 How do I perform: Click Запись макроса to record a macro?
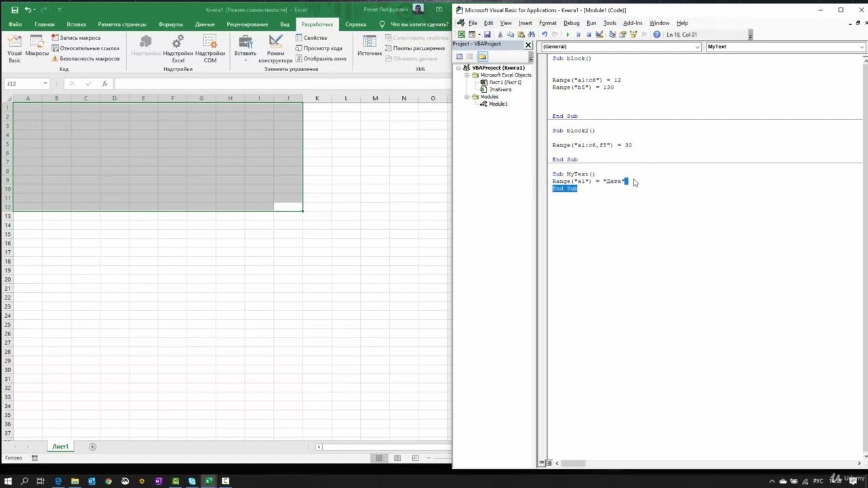(75, 38)
